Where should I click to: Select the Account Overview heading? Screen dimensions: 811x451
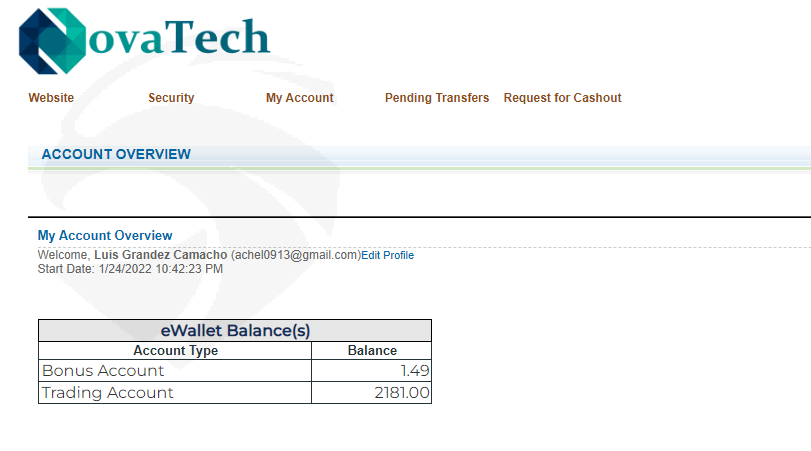[x=116, y=154]
